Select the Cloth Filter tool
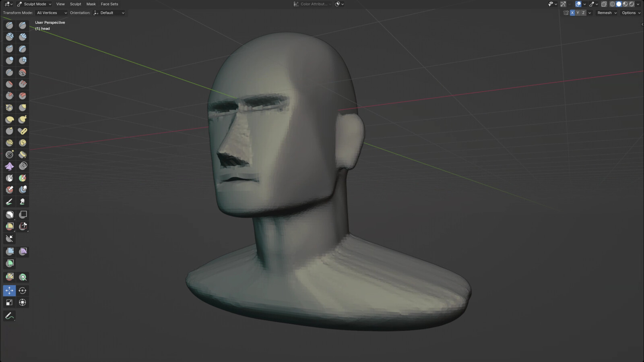Image resolution: width=644 pixels, height=362 pixels. click(x=23, y=252)
